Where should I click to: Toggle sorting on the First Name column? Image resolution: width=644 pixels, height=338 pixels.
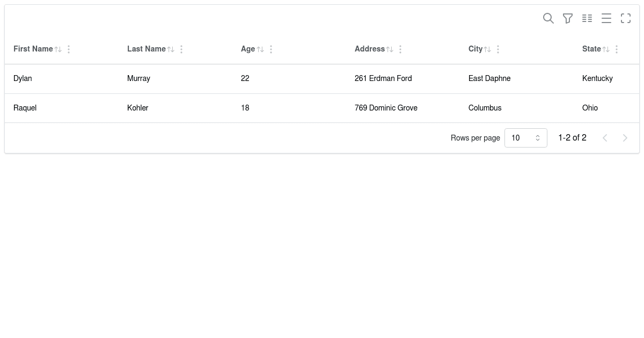[58, 49]
